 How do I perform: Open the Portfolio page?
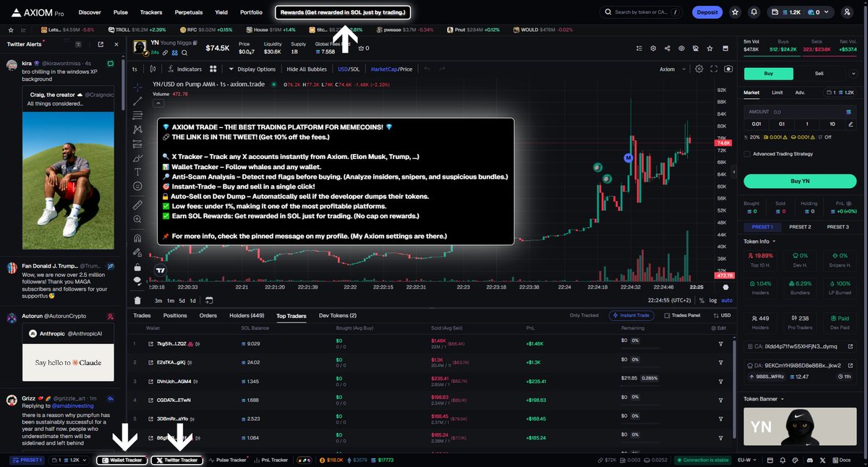pyautogui.click(x=251, y=12)
